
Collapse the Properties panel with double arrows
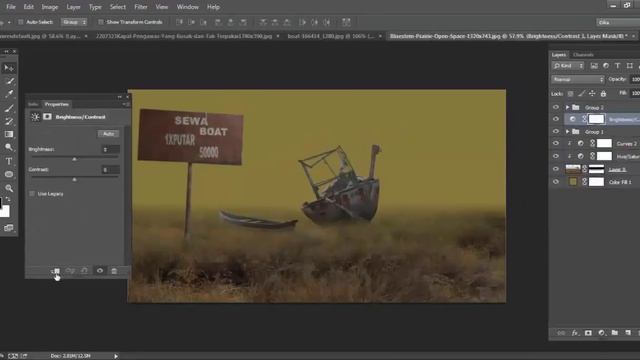(120, 97)
